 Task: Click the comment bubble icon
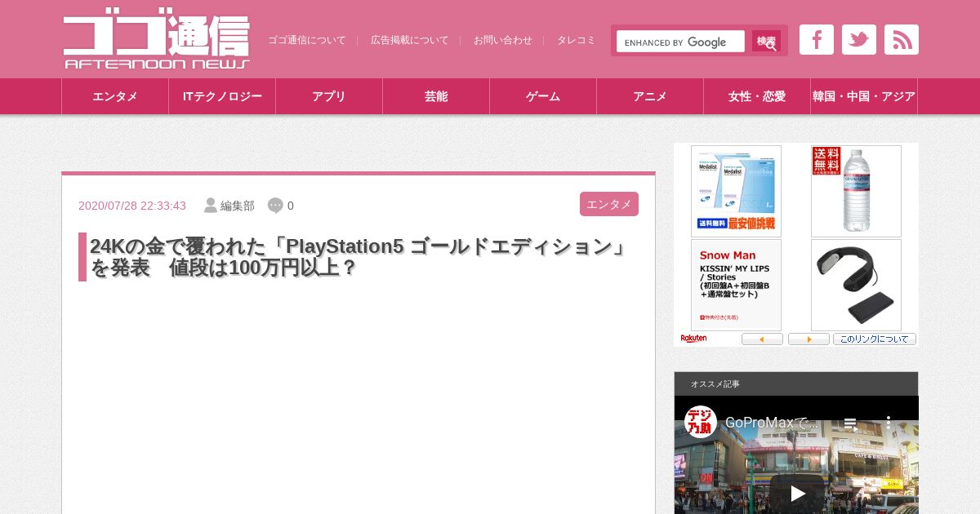tap(275, 206)
